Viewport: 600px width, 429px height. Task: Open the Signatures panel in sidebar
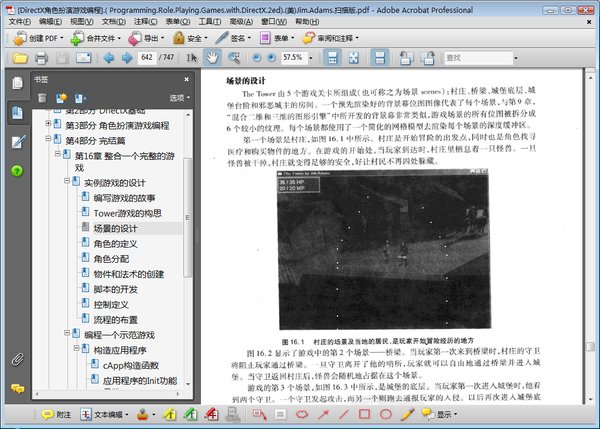pos(17,142)
